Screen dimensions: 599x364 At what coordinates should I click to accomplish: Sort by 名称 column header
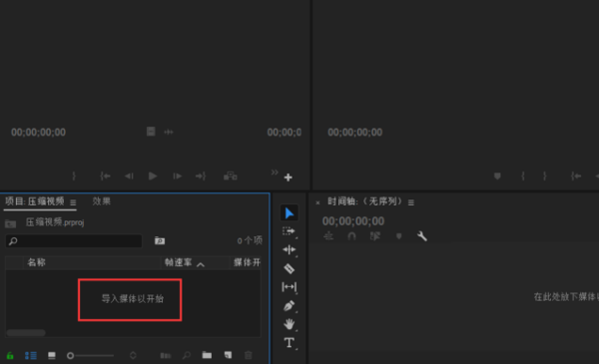[x=36, y=262]
